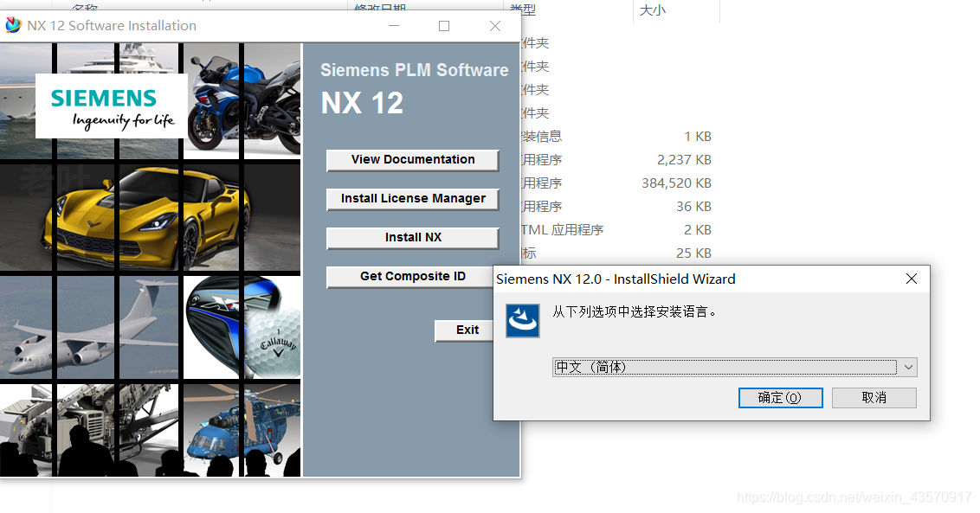The height and width of the screenshot is (513, 980).
Task: Minimize the NX 12 Software Installation window
Action: pos(394,26)
